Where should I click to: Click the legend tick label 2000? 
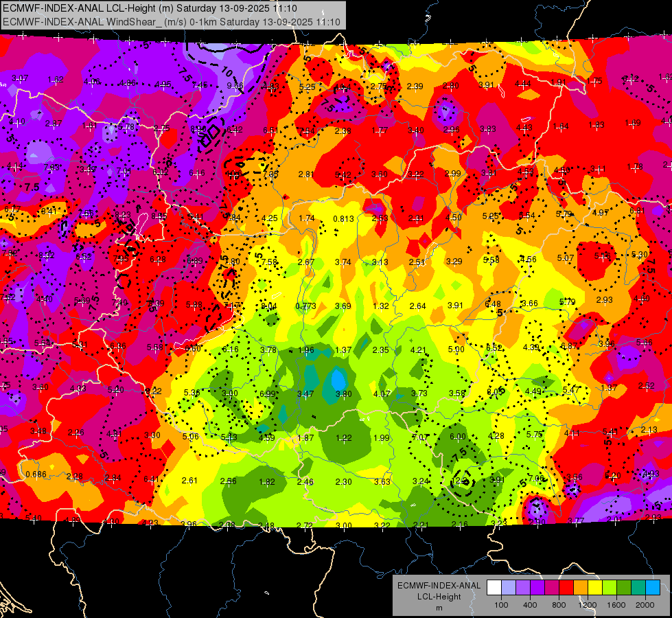[645, 605]
